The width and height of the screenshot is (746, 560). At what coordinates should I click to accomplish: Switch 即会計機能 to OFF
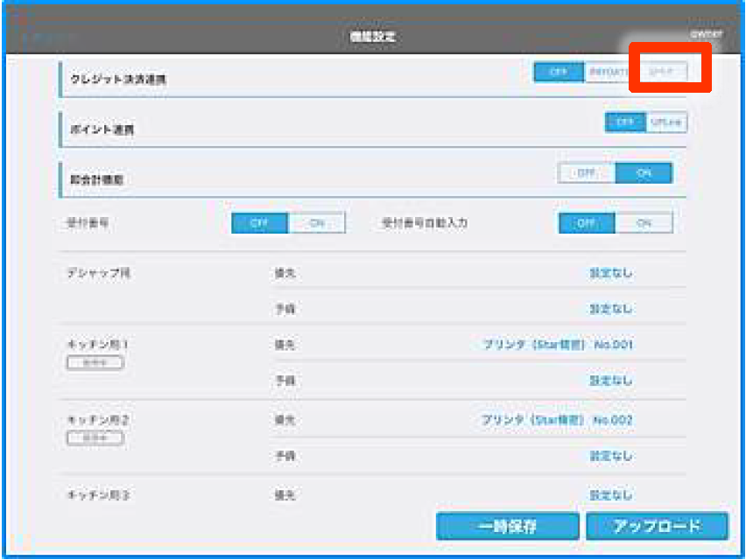(587, 173)
